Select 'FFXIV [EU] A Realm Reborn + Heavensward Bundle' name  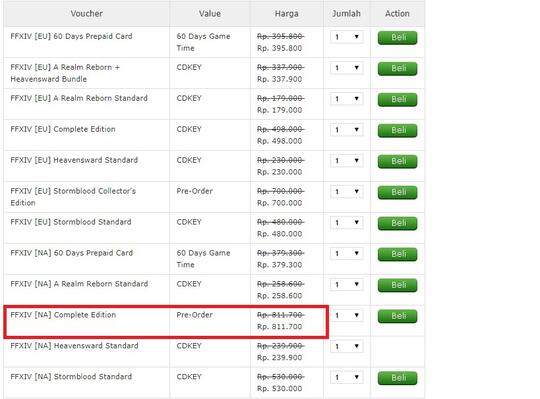65,73
